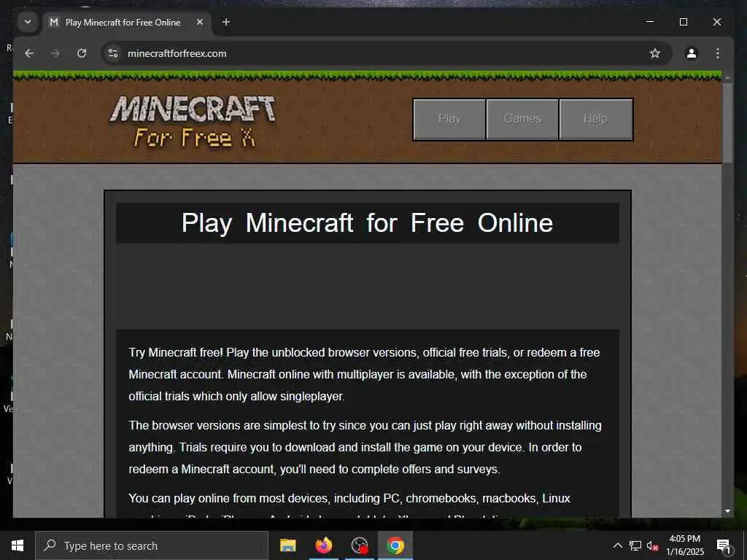Open the Chrome profile avatar menu
The image size is (747, 560).
click(x=692, y=53)
